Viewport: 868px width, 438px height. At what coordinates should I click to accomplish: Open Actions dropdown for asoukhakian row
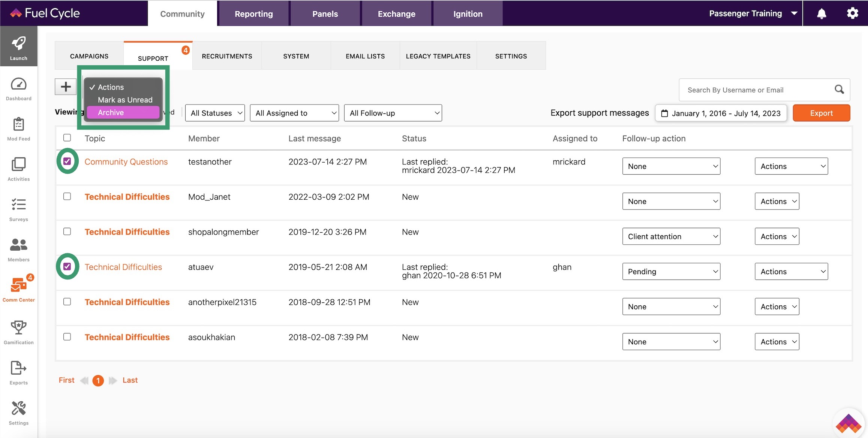[x=777, y=342]
